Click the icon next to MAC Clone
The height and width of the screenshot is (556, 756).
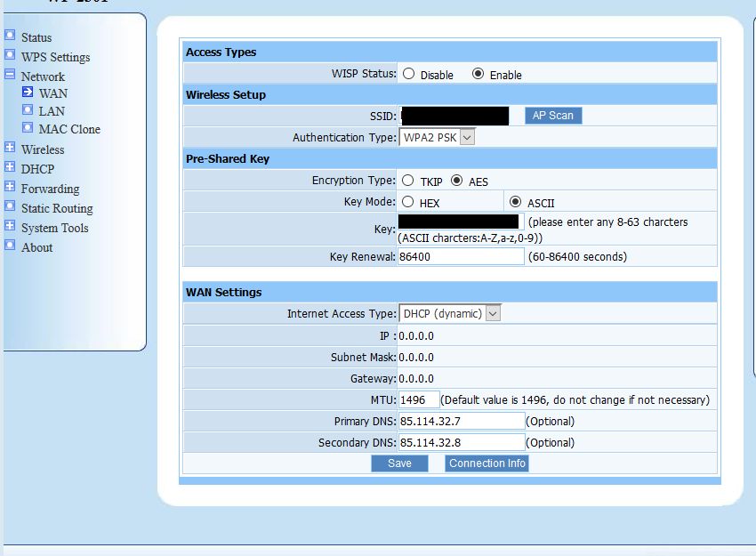28,128
